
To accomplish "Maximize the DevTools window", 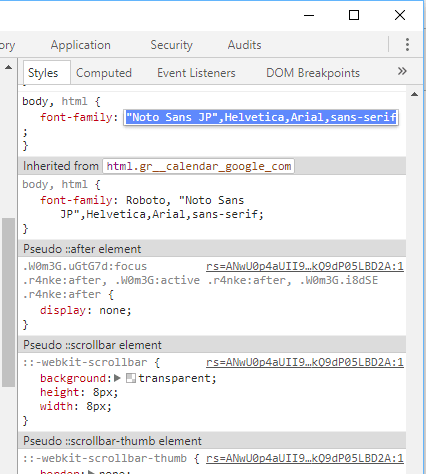I will click(354, 15).
